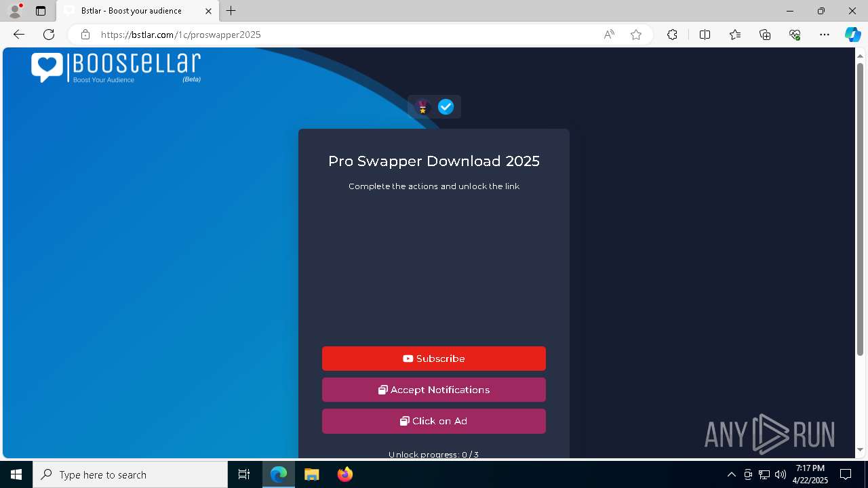Launch Firefox from the taskbar

[345, 474]
